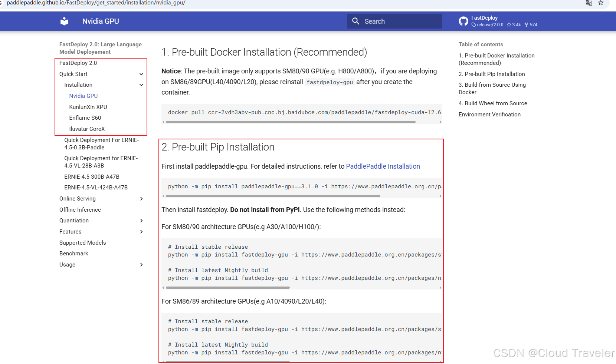The height and width of the screenshot is (364, 616).
Task: Click the 'Table of contents' heading
Action: pyautogui.click(x=481, y=44)
